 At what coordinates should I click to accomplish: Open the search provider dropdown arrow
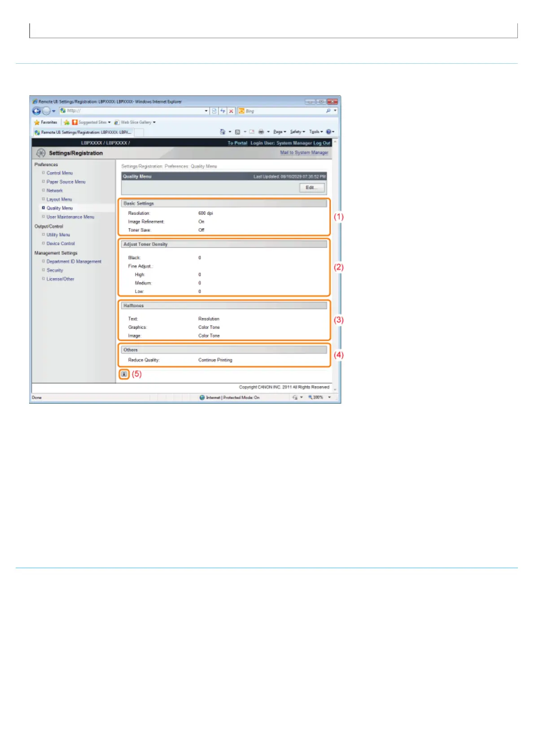point(335,110)
